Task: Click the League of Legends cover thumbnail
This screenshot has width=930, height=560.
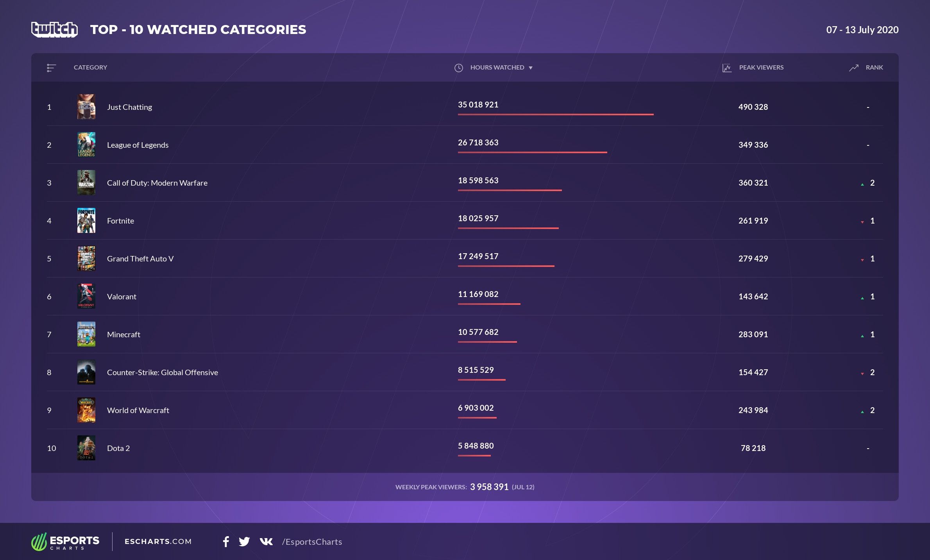Action: pyautogui.click(x=86, y=145)
